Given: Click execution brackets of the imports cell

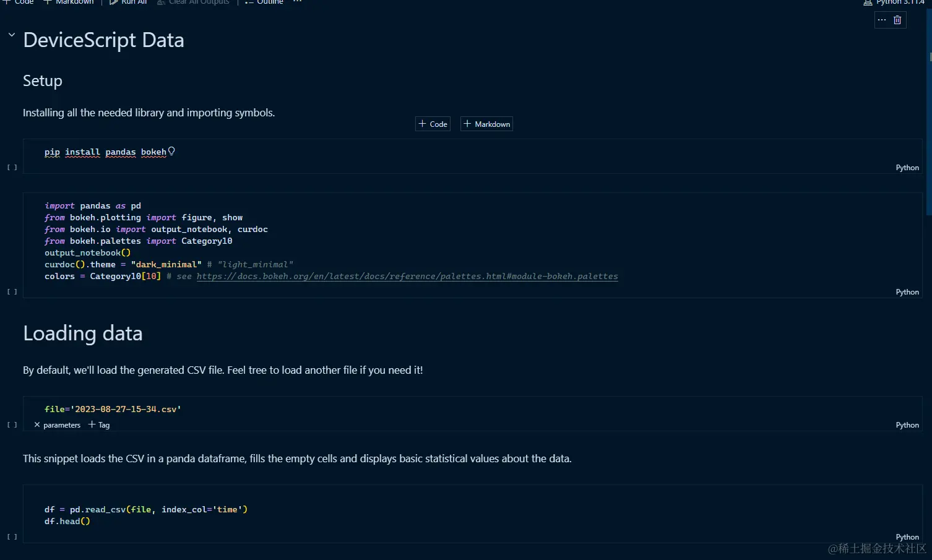Looking at the screenshot, I should 12,292.
